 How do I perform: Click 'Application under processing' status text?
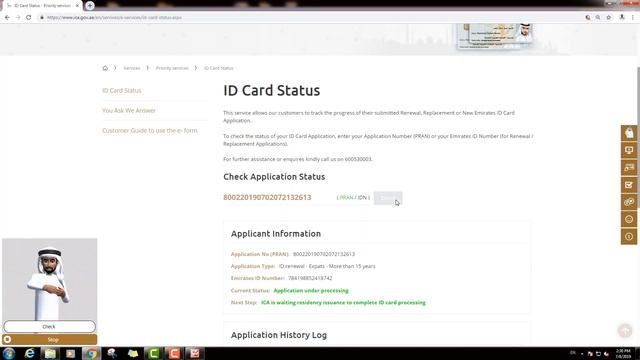(311, 291)
